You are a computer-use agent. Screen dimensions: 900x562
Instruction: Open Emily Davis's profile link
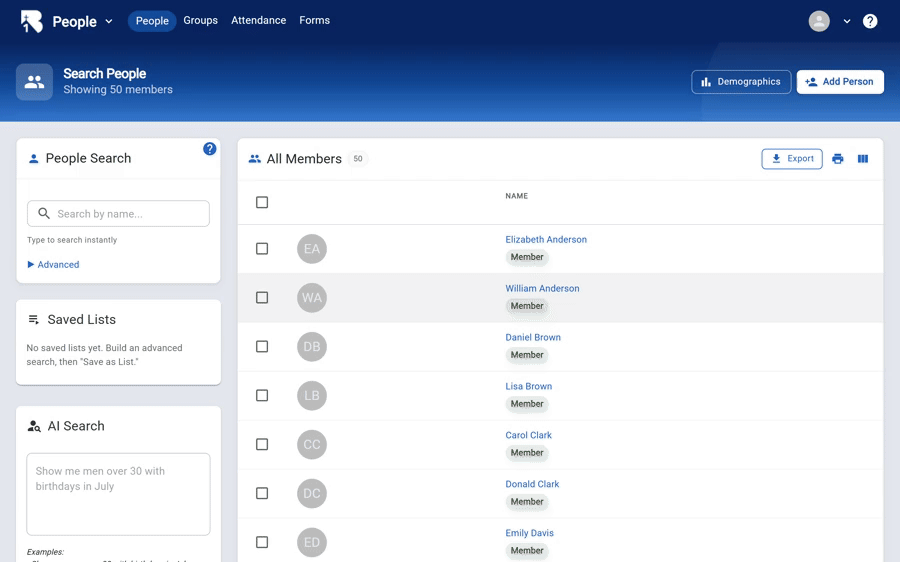[529, 533]
